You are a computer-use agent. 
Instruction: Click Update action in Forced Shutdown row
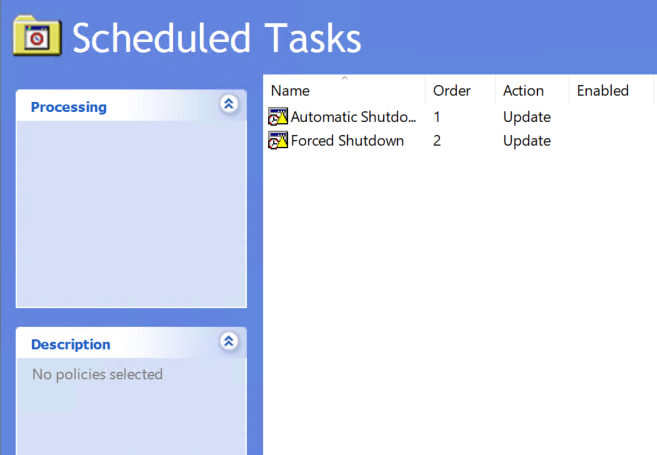click(527, 141)
